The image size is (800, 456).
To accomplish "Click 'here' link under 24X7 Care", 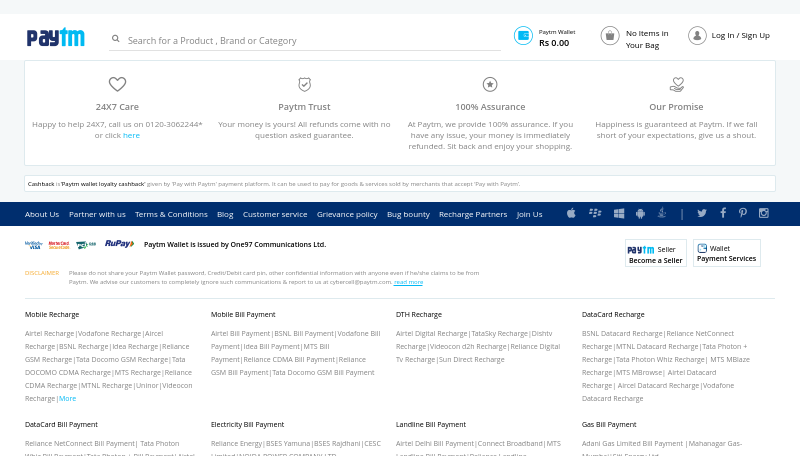I will pyautogui.click(x=131, y=135).
